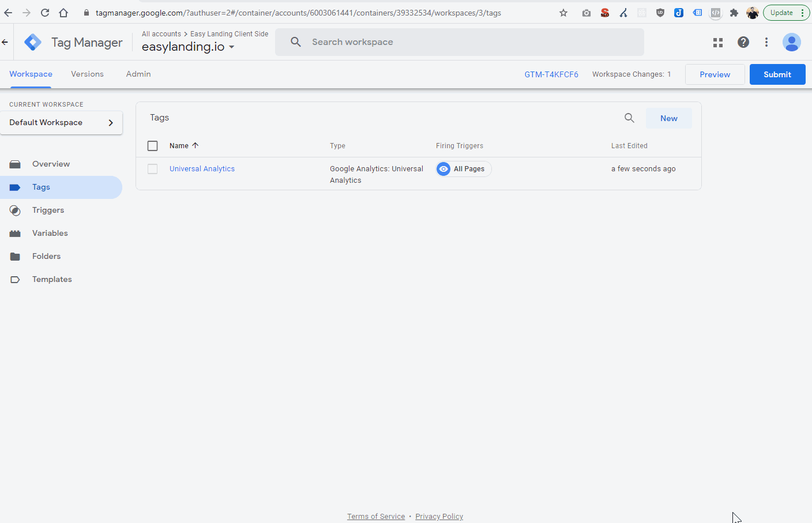This screenshot has height=523, width=812.
Task: Click the browser back arrow
Action: (8, 13)
